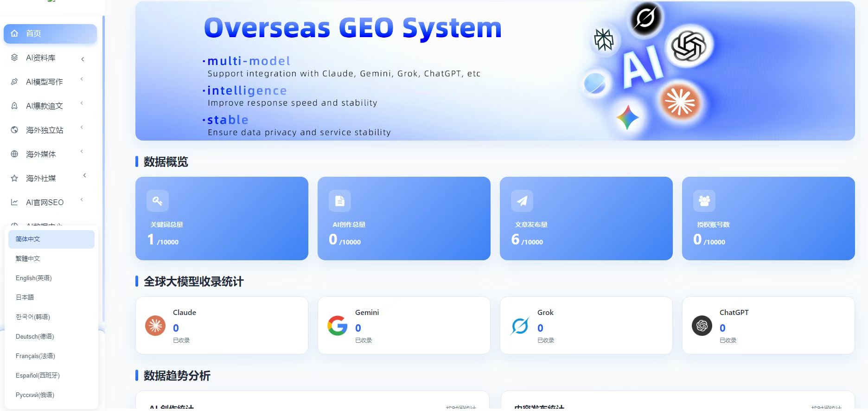This screenshot has height=411, width=868.
Task: Open the AI官网SEO menu item
Action: point(50,202)
